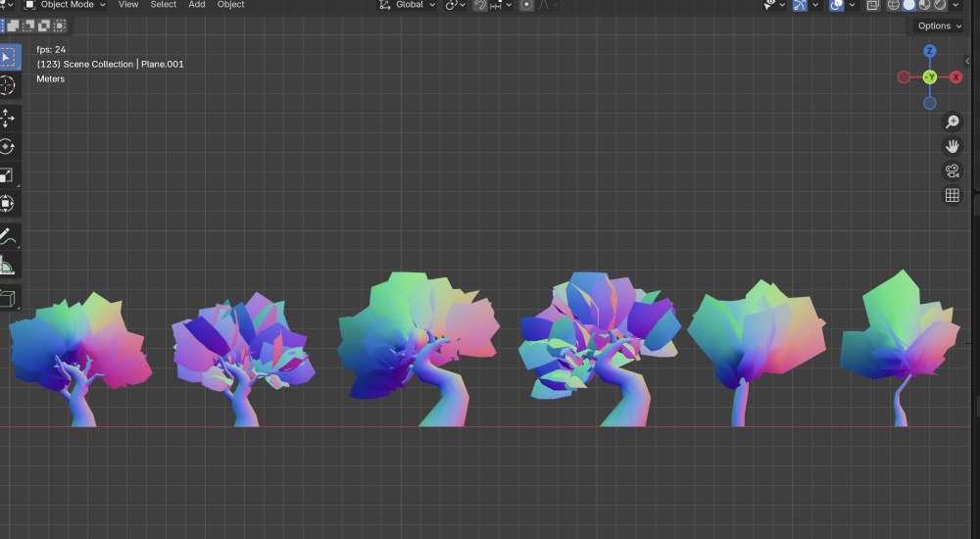980x539 pixels.
Task: Activate the Move tool
Action: 8,118
